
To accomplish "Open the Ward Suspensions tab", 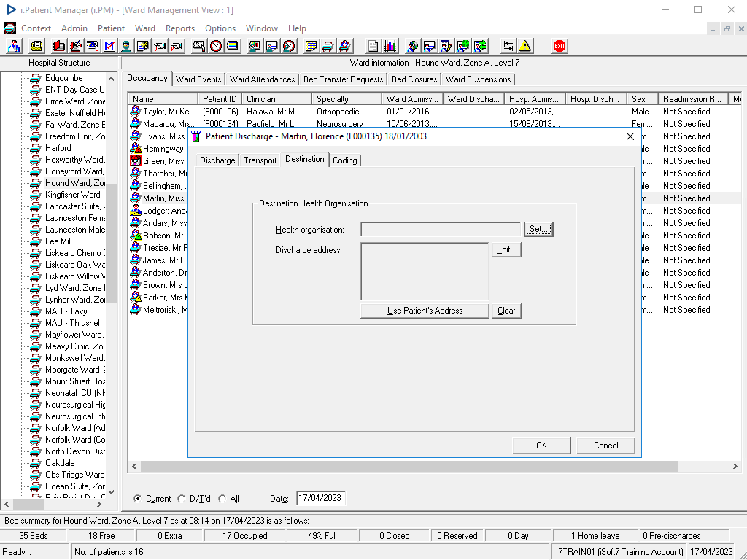I will pos(478,79).
